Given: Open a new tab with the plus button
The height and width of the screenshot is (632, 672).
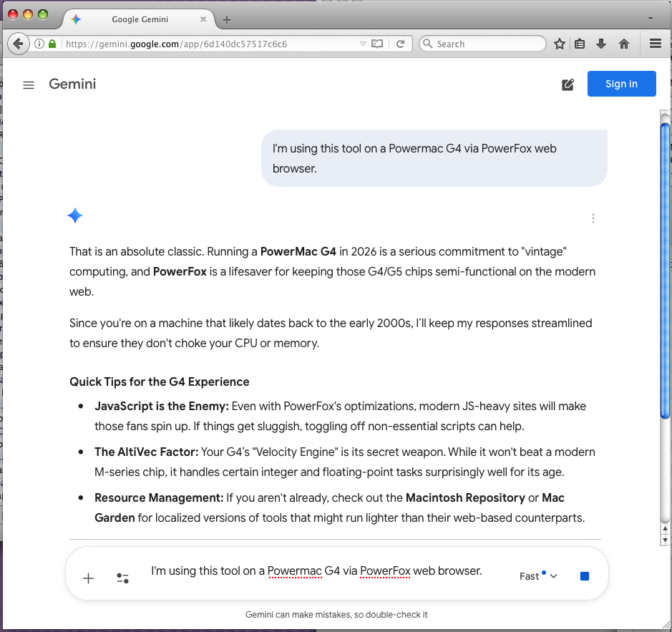Looking at the screenshot, I should [x=227, y=20].
